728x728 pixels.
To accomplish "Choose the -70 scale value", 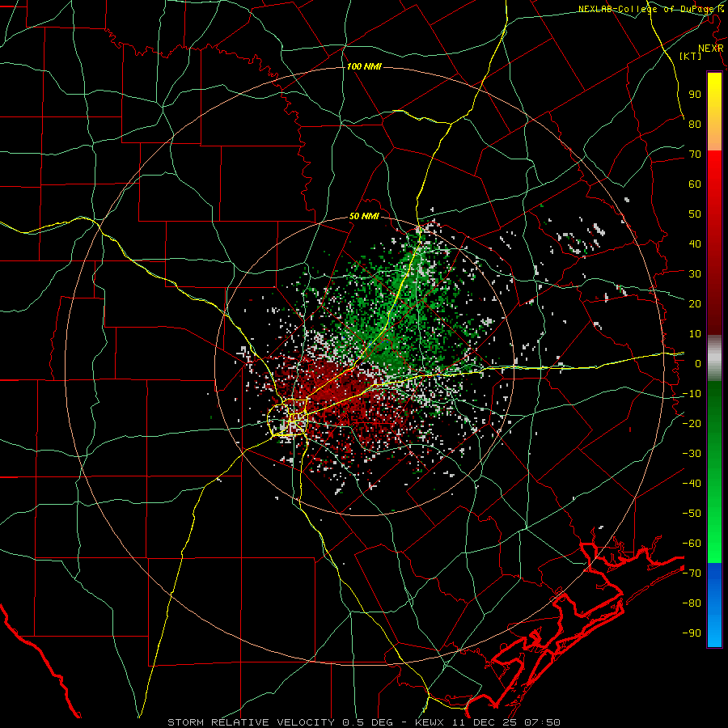I will click(x=692, y=574).
